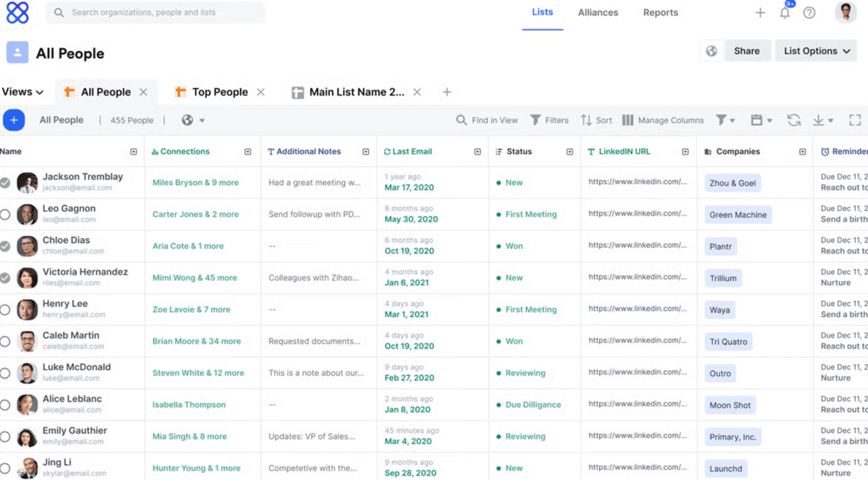Click the help question mark icon
Image resolution: width=868 pixels, height=480 pixels.
(x=809, y=12)
